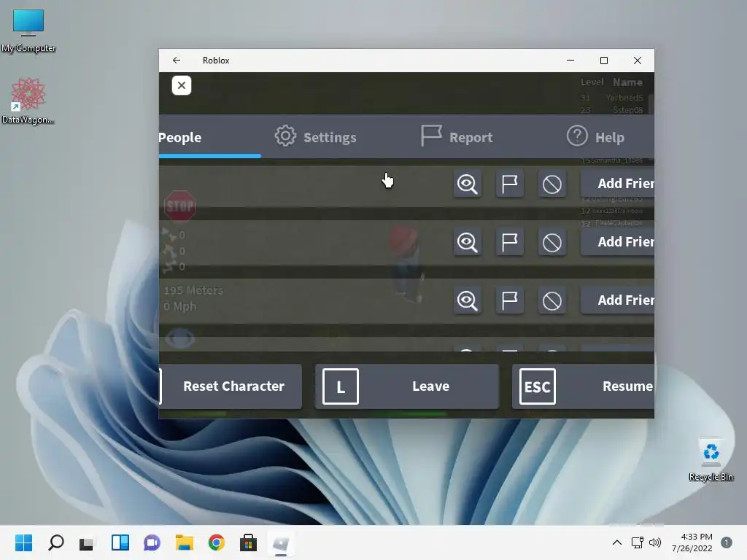Inspect the third player with the magnifier icon
Image resolution: width=747 pixels, height=560 pixels.
click(x=468, y=300)
